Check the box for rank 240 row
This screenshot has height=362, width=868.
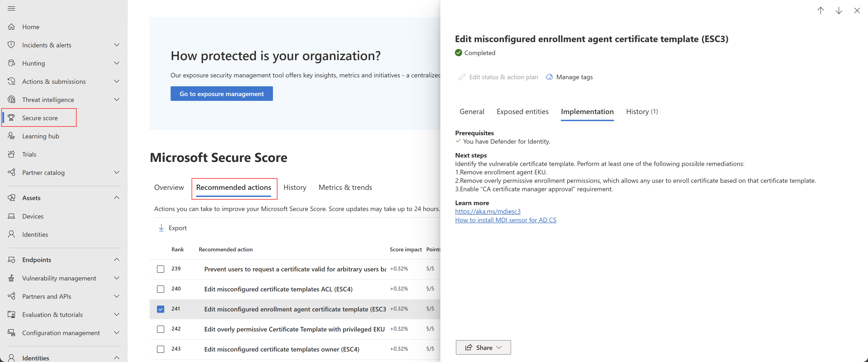coord(160,289)
